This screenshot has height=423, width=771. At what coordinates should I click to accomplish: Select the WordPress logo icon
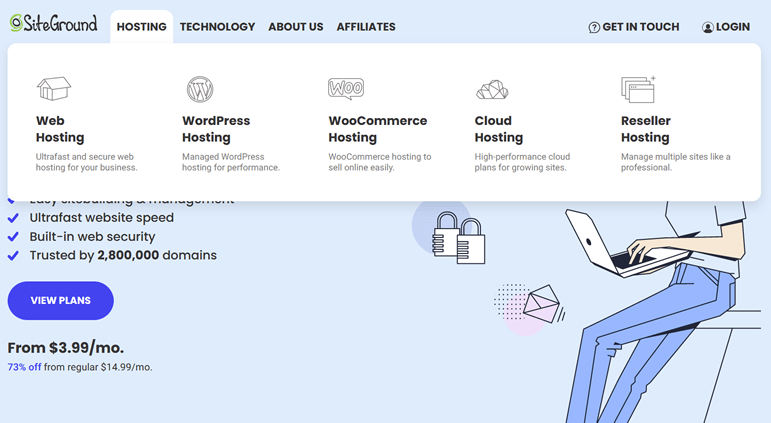[x=200, y=89]
